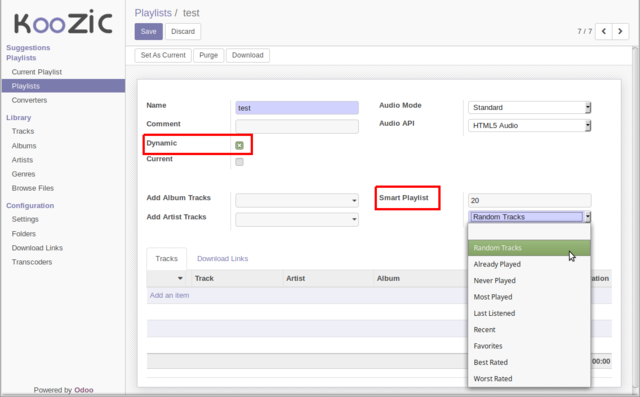
Task: Edit the Smart Playlist count field 20
Action: (x=529, y=200)
